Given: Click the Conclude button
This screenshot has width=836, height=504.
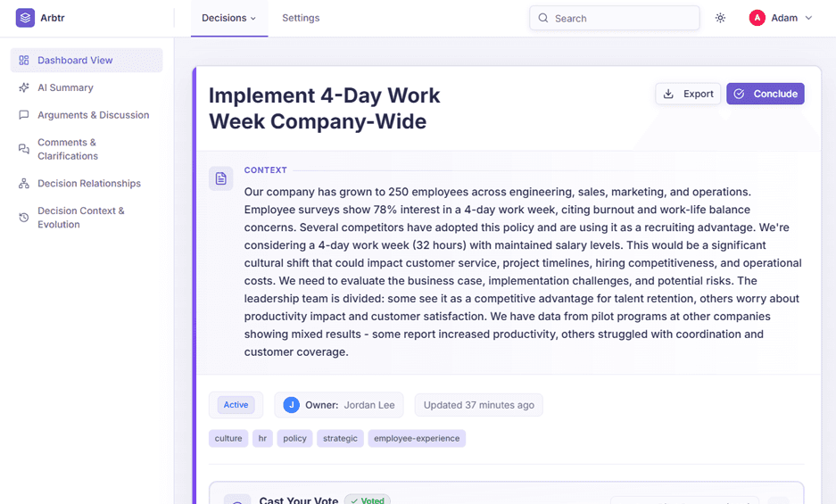Looking at the screenshot, I should point(766,94).
